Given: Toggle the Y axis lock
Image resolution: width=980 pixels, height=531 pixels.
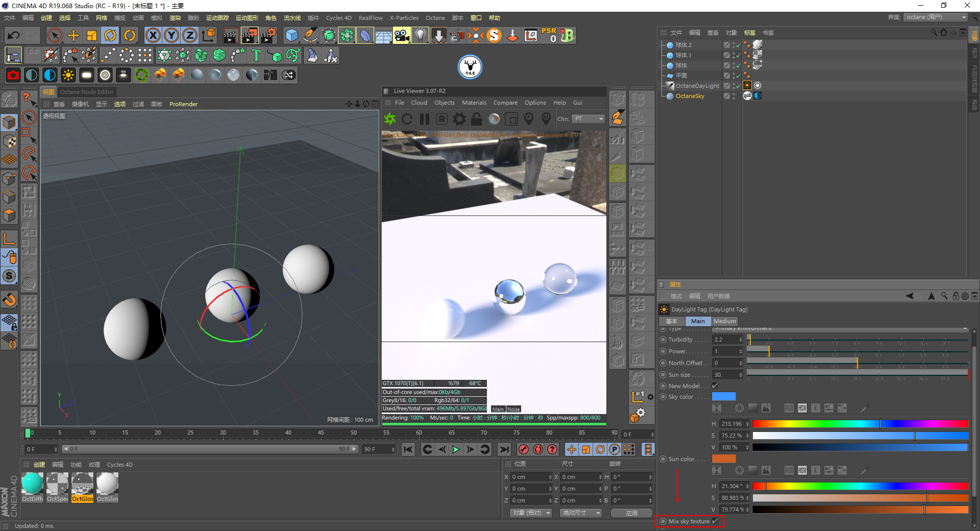Looking at the screenshot, I should tap(171, 35).
